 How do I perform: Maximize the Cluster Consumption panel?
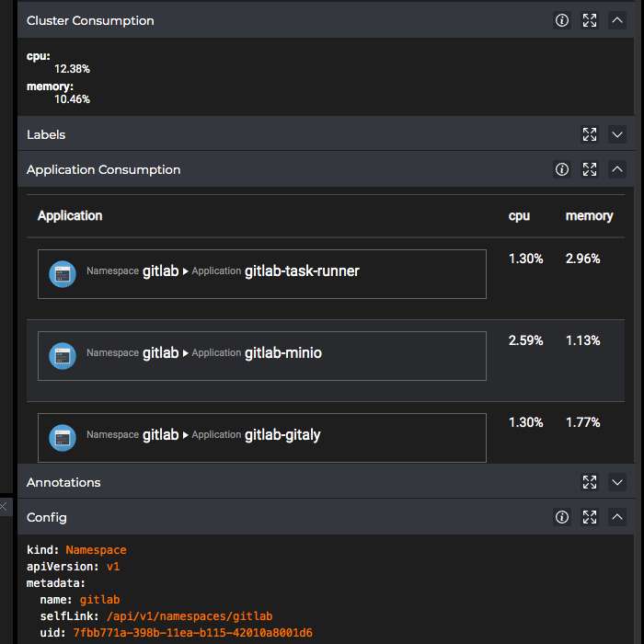(x=590, y=20)
